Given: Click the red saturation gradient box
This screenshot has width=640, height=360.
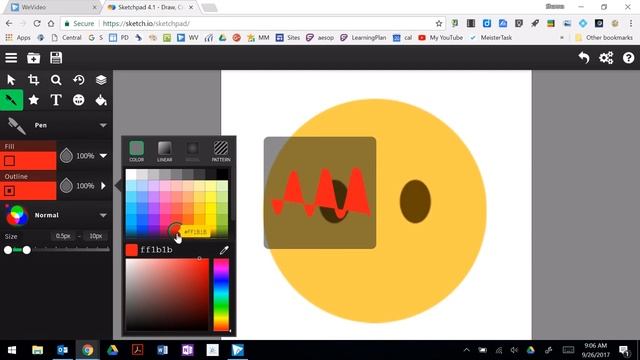Looking at the screenshot, I should [x=167, y=295].
